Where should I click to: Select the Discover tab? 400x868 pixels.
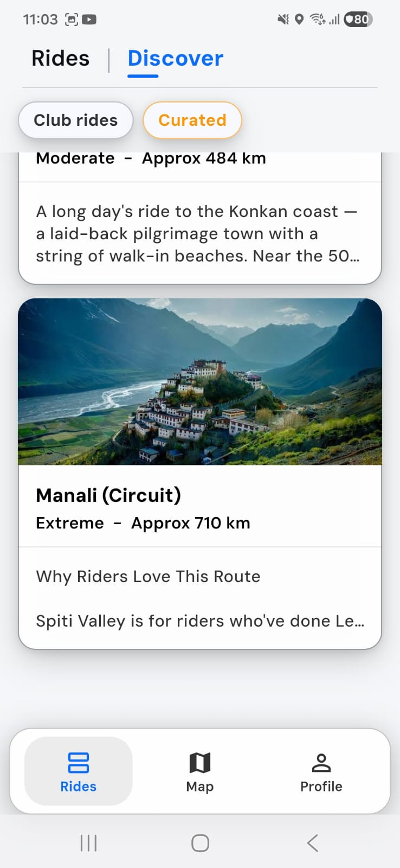coord(176,58)
